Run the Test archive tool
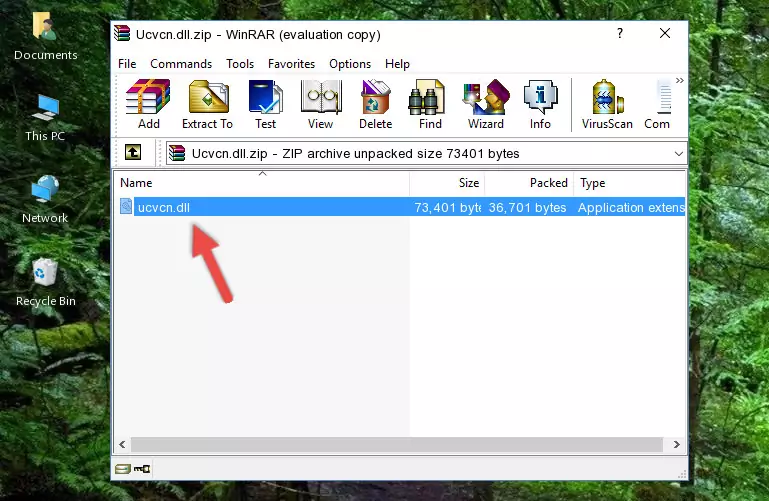The image size is (769, 501). (265, 104)
